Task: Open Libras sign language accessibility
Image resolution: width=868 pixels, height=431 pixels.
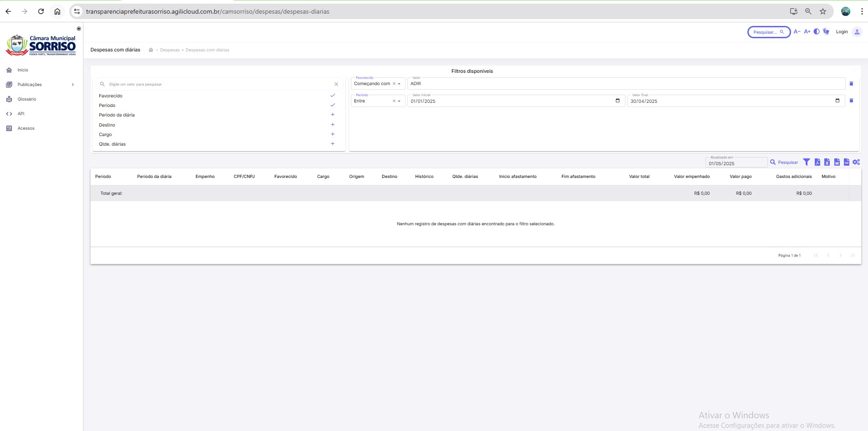Action: point(826,32)
